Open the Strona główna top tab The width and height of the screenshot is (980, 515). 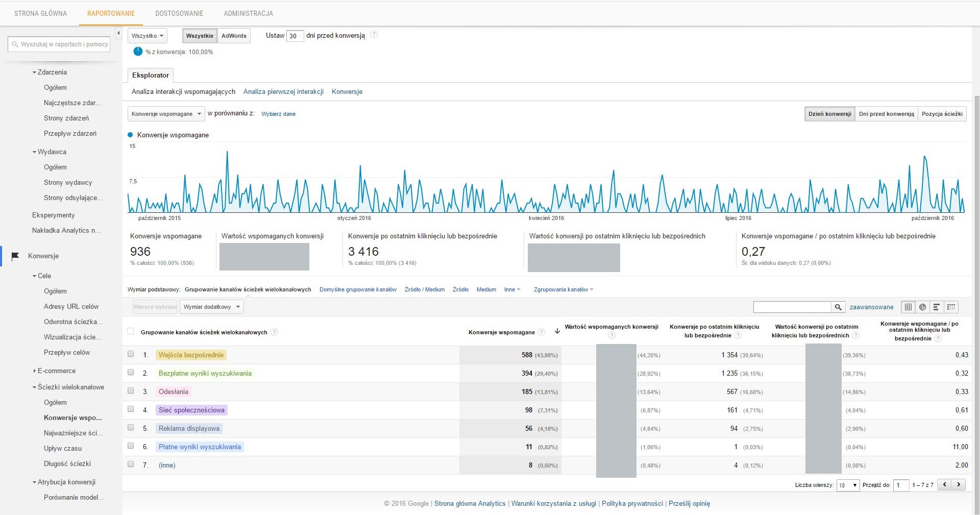pyautogui.click(x=40, y=13)
